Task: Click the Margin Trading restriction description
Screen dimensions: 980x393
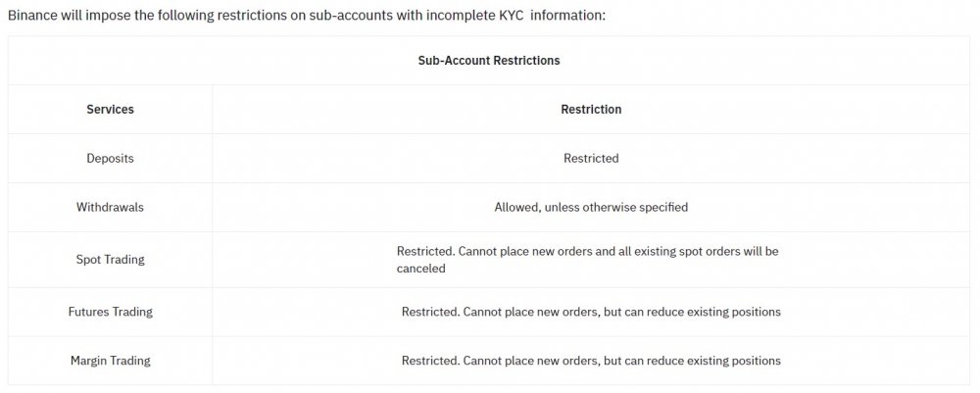Action: point(591,361)
